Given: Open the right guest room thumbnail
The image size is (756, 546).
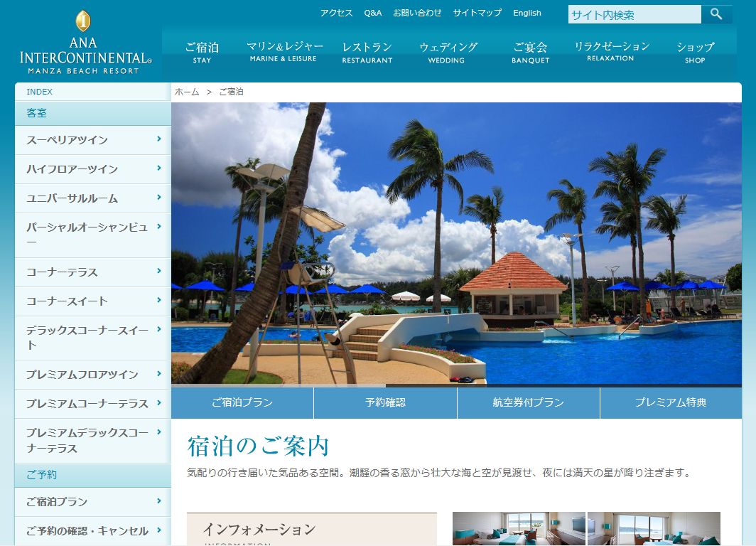Looking at the screenshot, I should 654,529.
